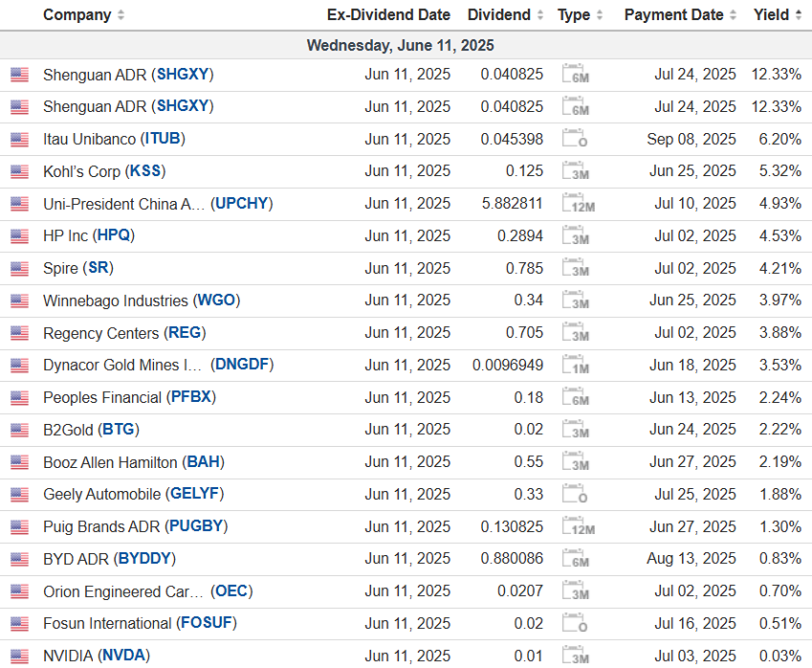Screen dimensions: 812x668
Task: Open the REG ticker link
Action: click(185, 333)
